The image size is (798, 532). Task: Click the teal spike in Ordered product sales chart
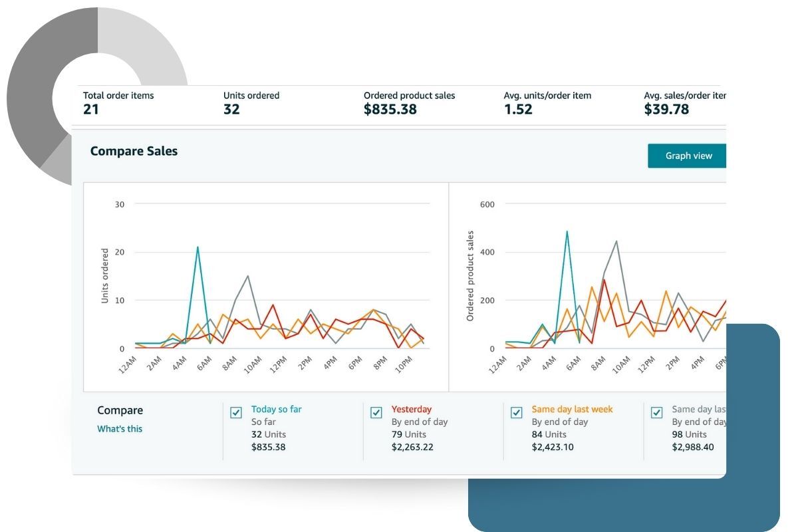567,232
